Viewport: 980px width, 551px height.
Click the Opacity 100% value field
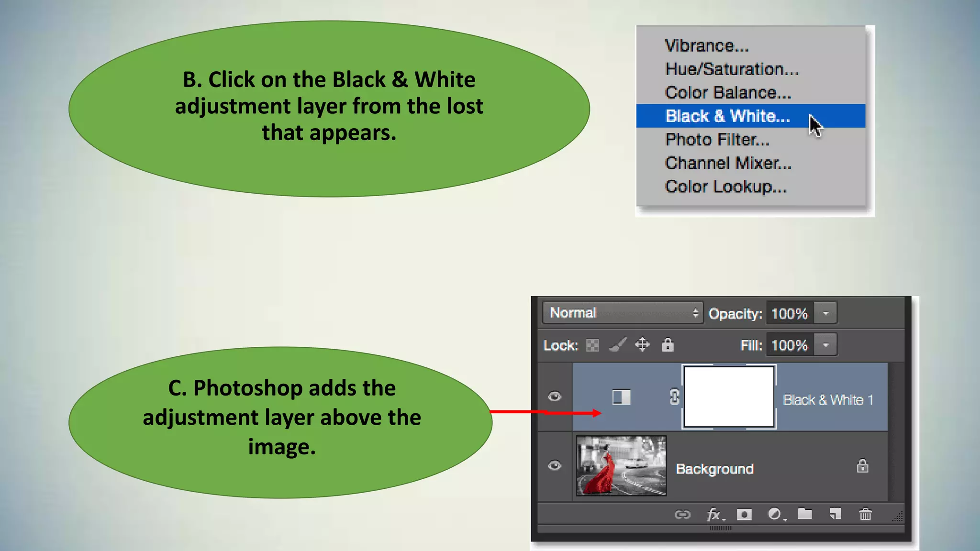790,313
